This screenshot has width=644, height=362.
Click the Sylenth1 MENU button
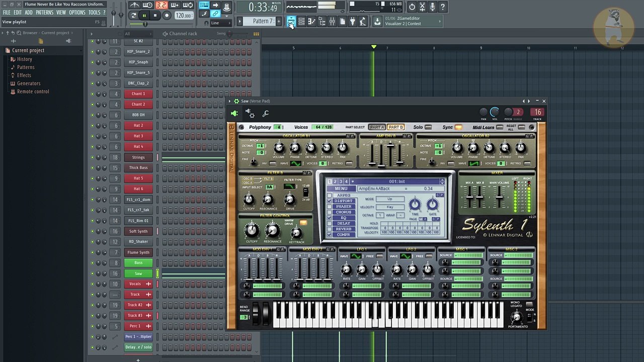tap(341, 189)
